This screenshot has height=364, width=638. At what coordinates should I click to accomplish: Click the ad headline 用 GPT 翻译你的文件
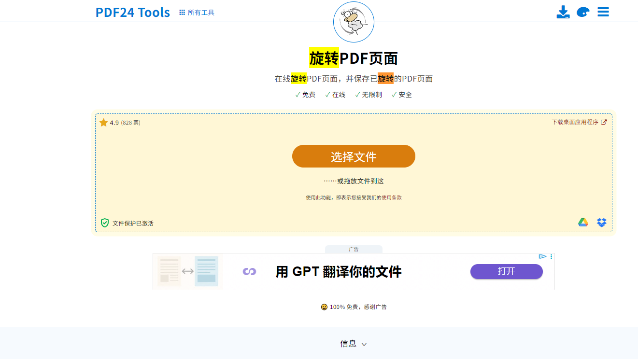click(x=338, y=272)
